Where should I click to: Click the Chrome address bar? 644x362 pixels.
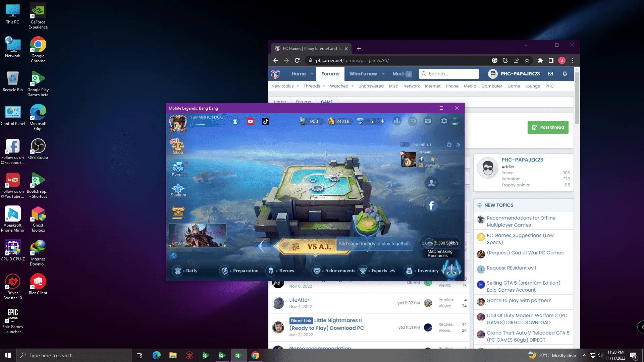click(x=399, y=60)
